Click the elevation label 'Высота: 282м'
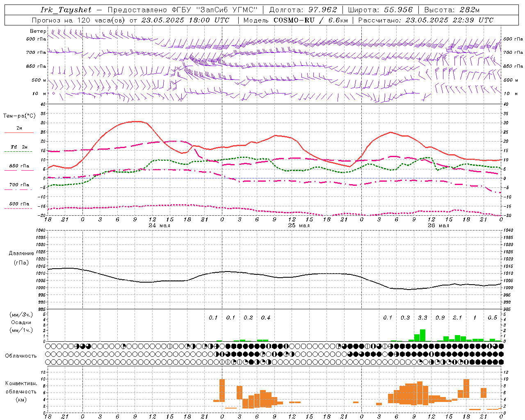Viewport: 525px width, 420px height. click(452, 10)
